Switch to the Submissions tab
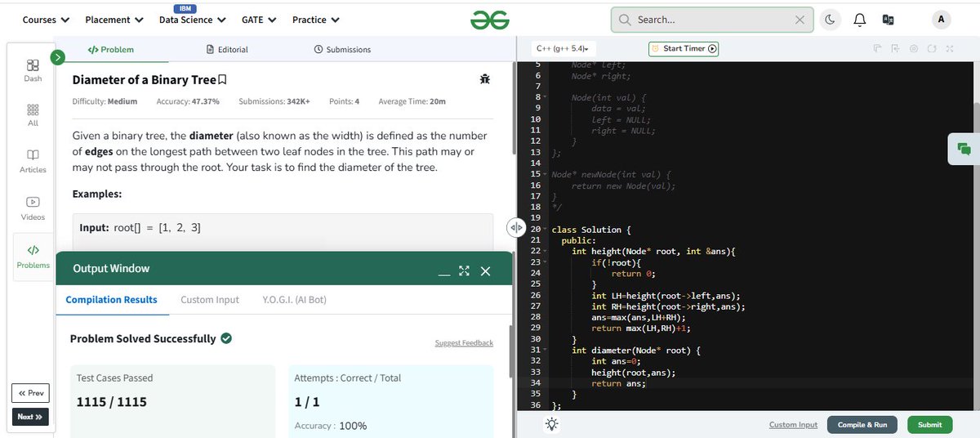Image resolution: width=980 pixels, height=438 pixels. (342, 50)
